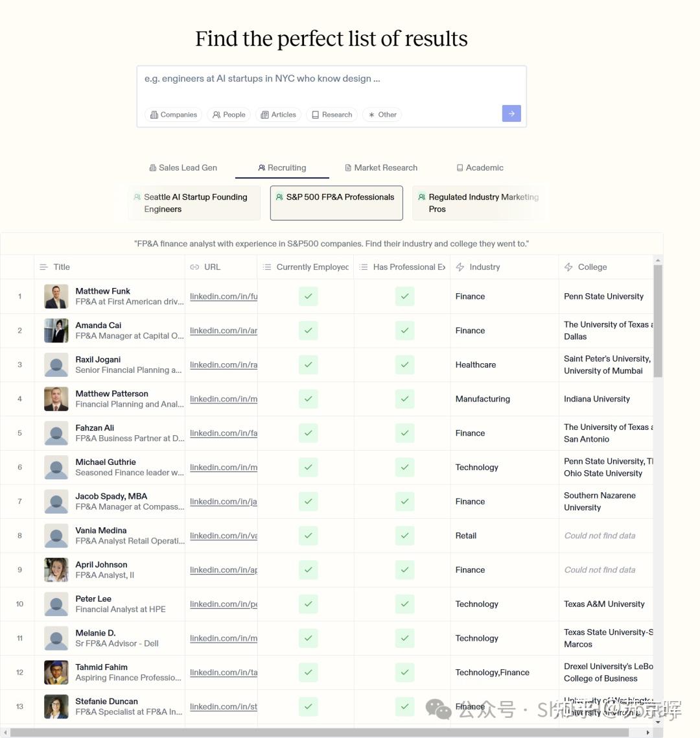Viewport: 700px width, 738px height.
Task: Select the Other filter chip
Action: (382, 115)
